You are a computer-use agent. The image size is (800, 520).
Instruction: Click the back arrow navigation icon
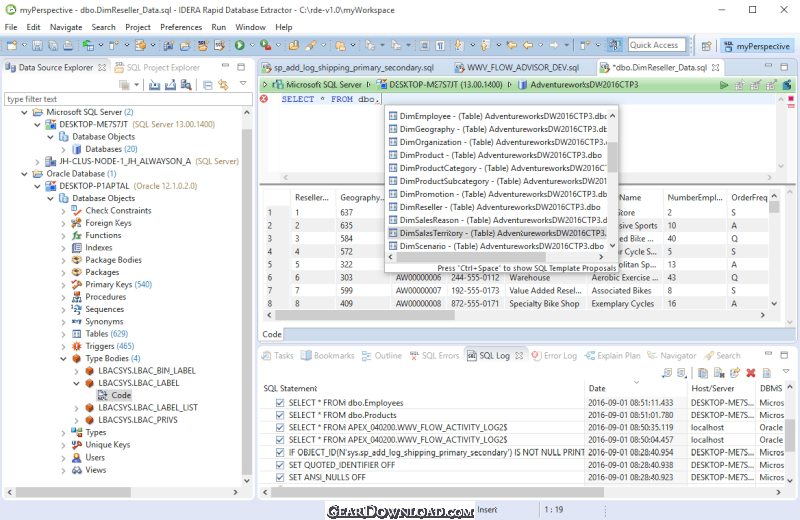click(x=528, y=45)
